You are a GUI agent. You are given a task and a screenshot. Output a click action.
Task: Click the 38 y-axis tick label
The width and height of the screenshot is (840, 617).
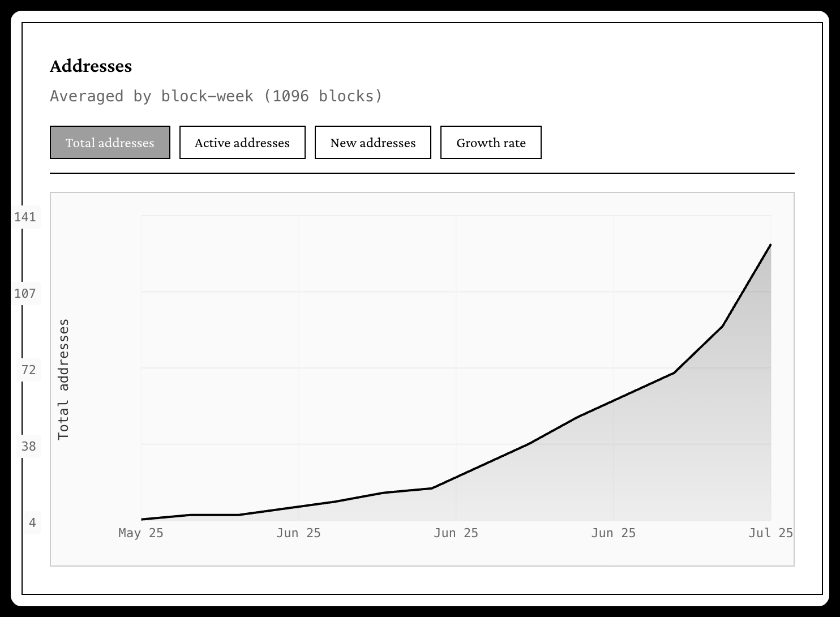pos(28,446)
